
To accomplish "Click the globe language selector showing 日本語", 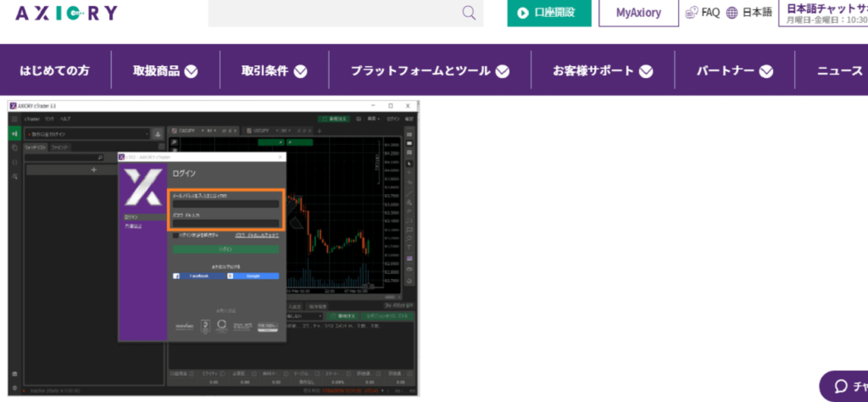I will (749, 13).
